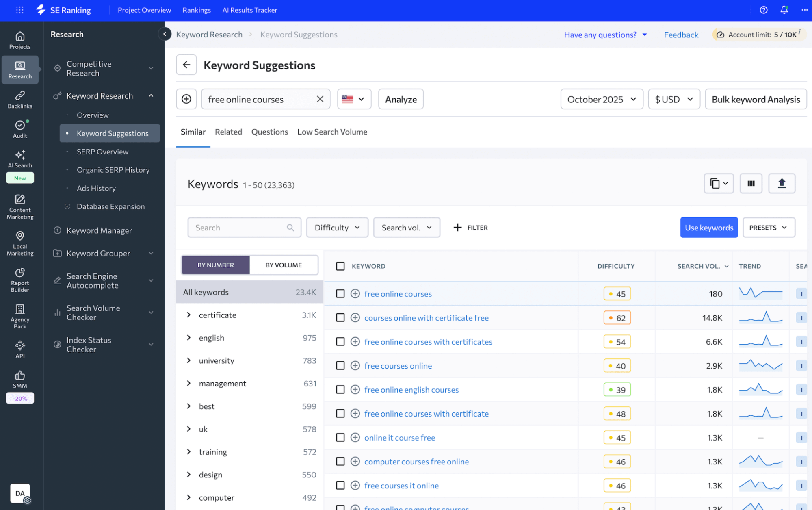Viewport: 812px width, 510px height.
Task: Click the difficulty score badge showing 62
Action: pyautogui.click(x=617, y=317)
